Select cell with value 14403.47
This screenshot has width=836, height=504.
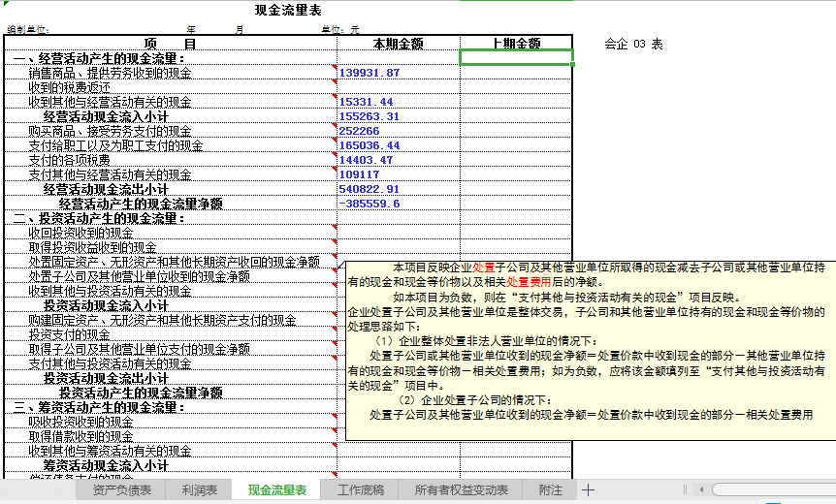399,159
